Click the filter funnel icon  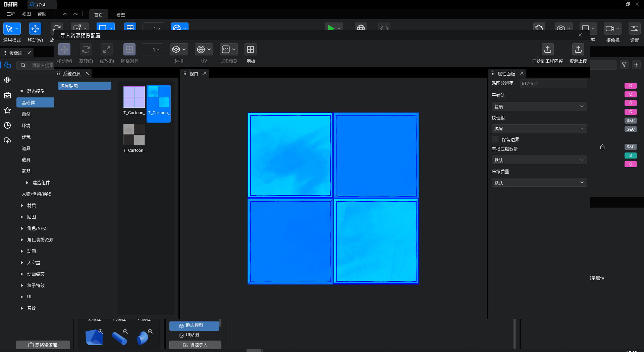coord(624,65)
